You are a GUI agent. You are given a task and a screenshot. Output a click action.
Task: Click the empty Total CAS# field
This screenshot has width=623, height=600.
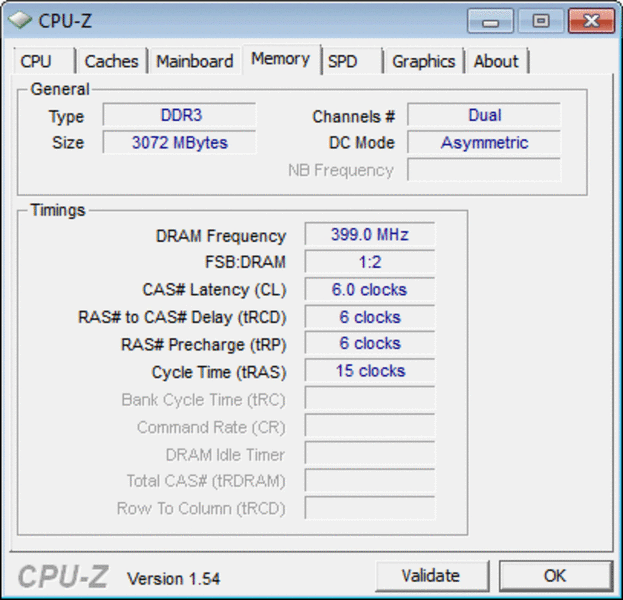click(370, 480)
